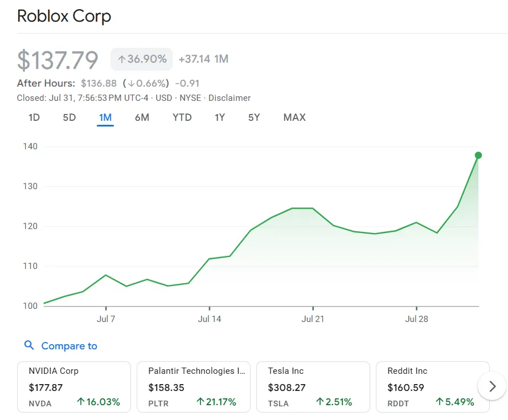Switch to the 5D chart view
This screenshot has height=420, width=508.
[x=69, y=117]
